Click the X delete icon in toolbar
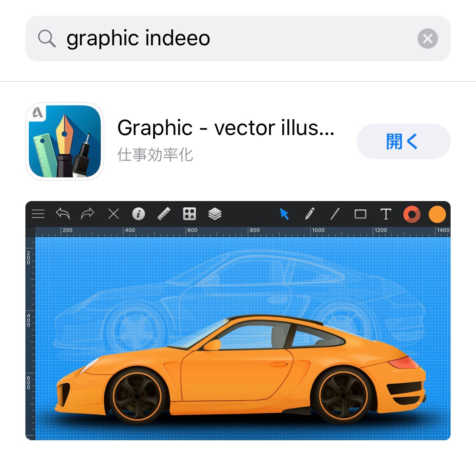The image size is (476, 469). (x=113, y=214)
